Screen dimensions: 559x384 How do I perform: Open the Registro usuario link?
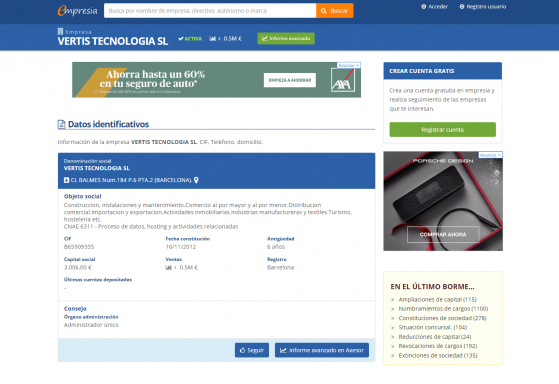[483, 6]
